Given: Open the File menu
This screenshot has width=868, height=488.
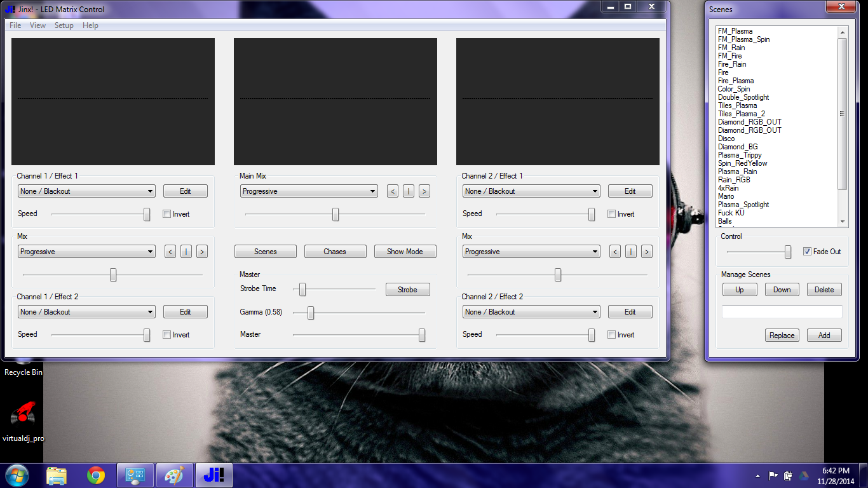Looking at the screenshot, I should [15, 25].
